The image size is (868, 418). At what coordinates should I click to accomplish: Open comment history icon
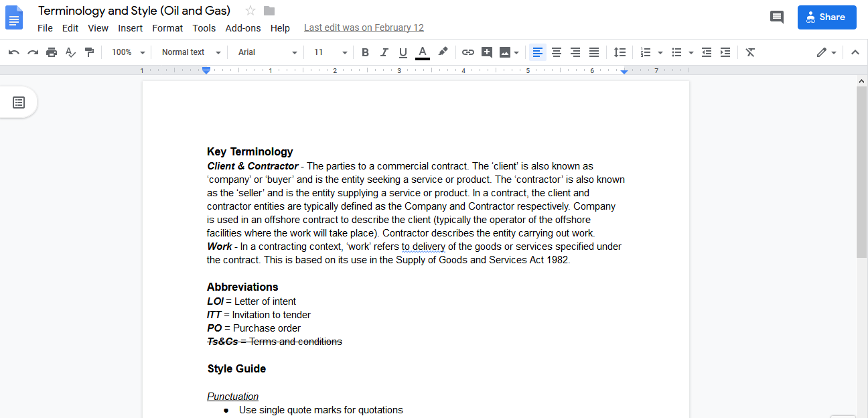click(777, 17)
